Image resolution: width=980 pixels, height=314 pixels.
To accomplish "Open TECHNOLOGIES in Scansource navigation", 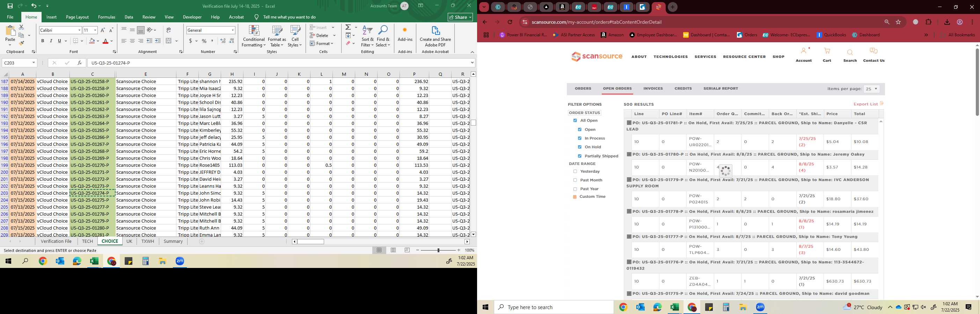I will click(x=670, y=57).
